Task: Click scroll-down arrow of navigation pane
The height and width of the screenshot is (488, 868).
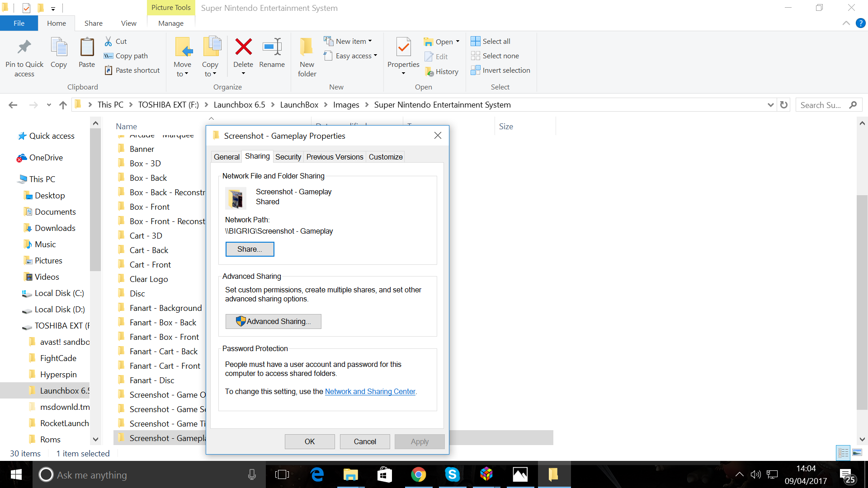Action: (x=95, y=439)
